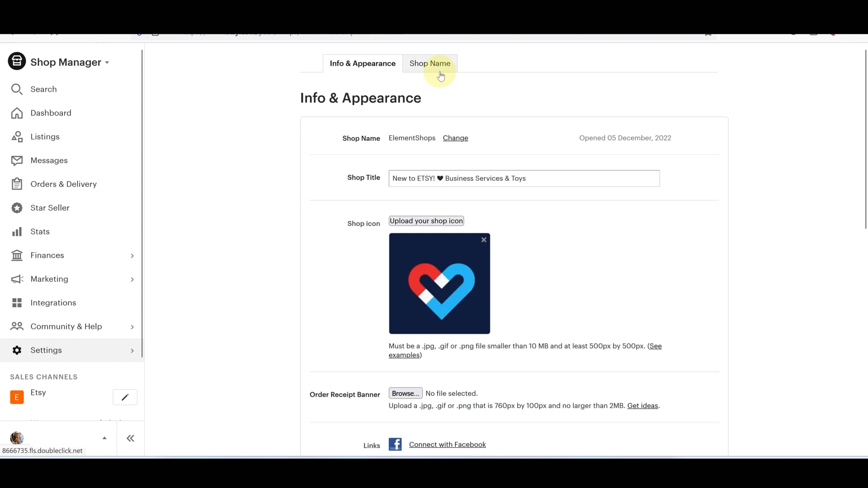
Task: Select the Info & Appearance tab
Action: [x=363, y=63]
